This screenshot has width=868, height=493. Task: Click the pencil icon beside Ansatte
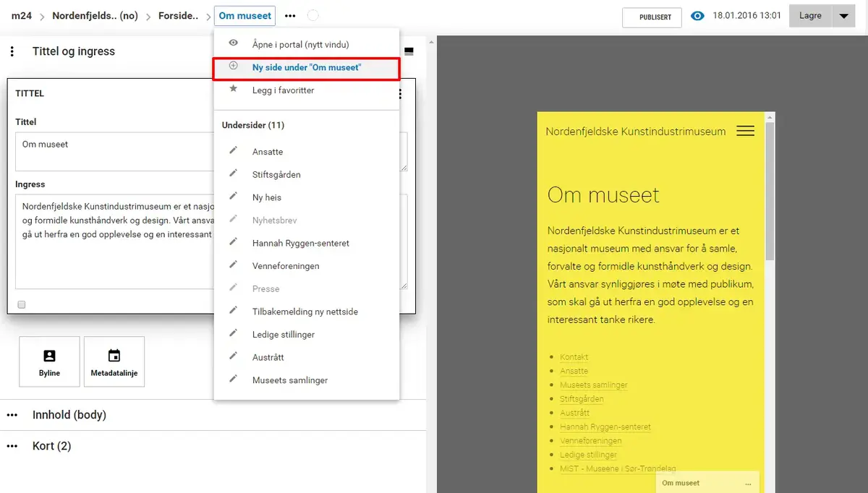click(x=233, y=150)
